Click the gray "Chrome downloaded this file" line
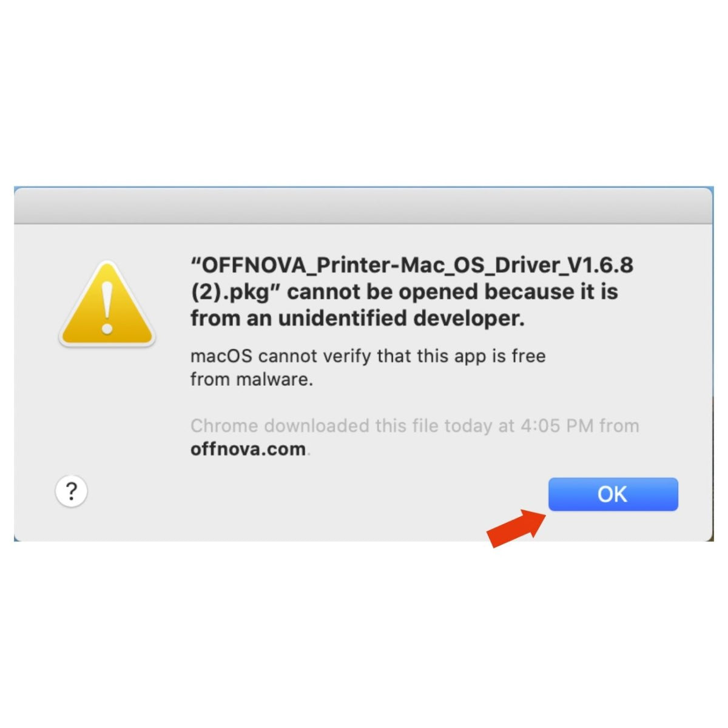 414,426
